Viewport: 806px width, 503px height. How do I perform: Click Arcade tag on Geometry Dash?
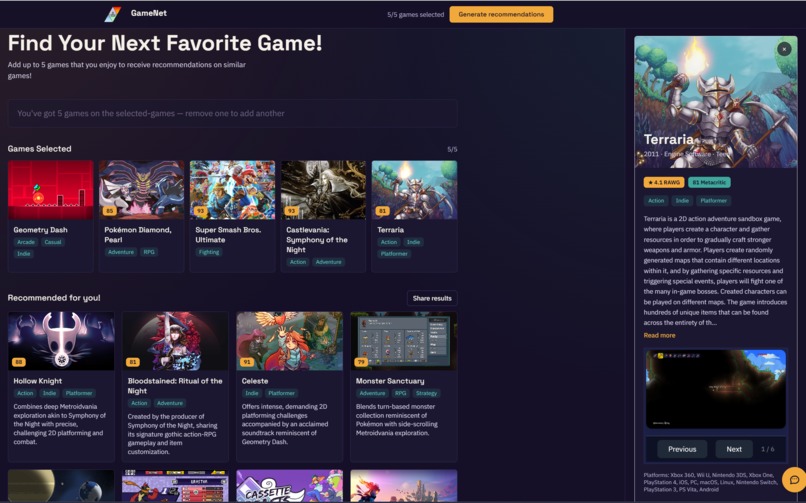click(26, 242)
